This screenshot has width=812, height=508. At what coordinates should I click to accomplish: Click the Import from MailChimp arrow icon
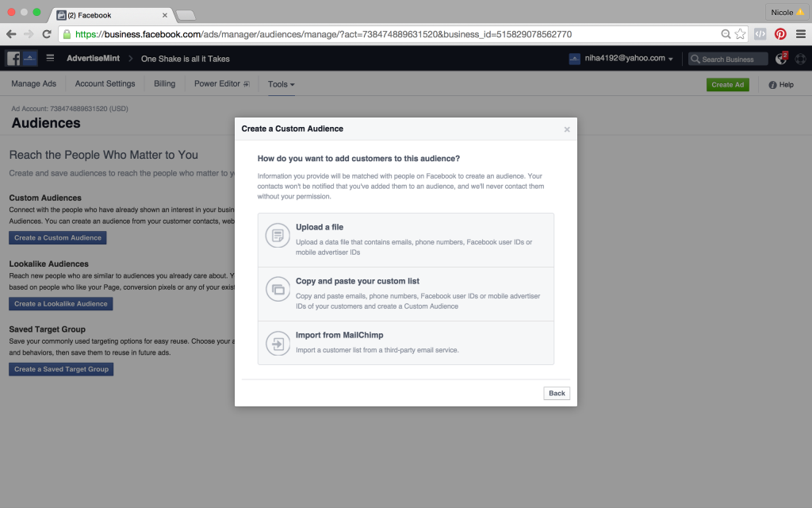click(277, 343)
